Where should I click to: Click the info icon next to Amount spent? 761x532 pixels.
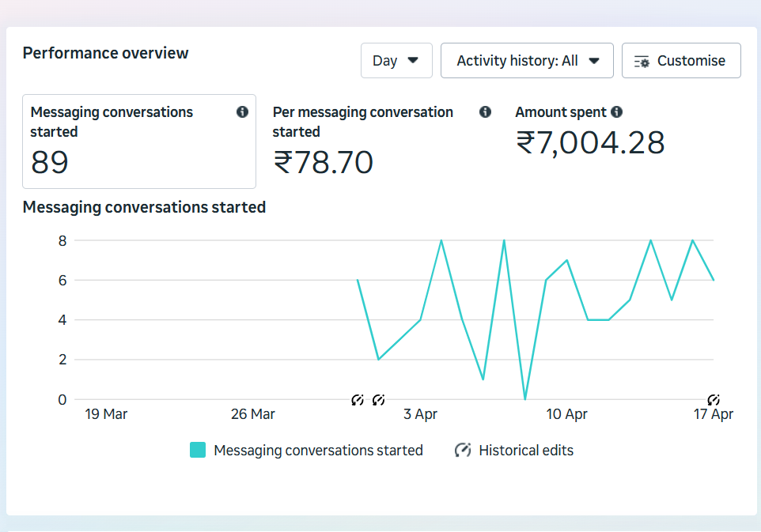[616, 111]
